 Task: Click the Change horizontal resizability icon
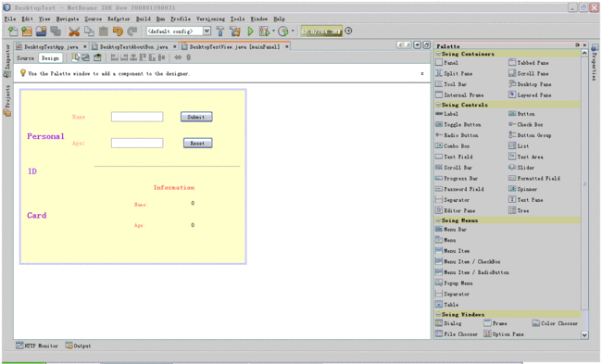pos(178,57)
